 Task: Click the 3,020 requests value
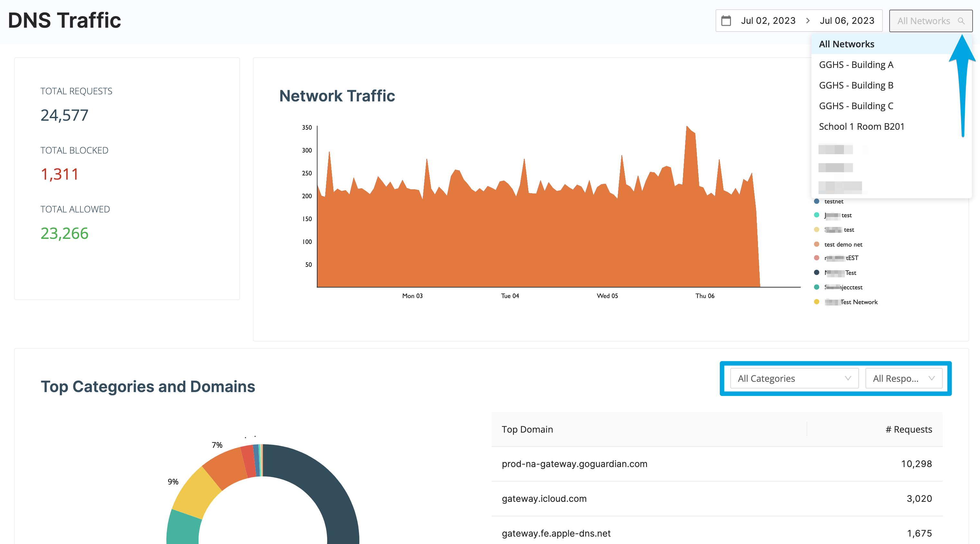919,499
